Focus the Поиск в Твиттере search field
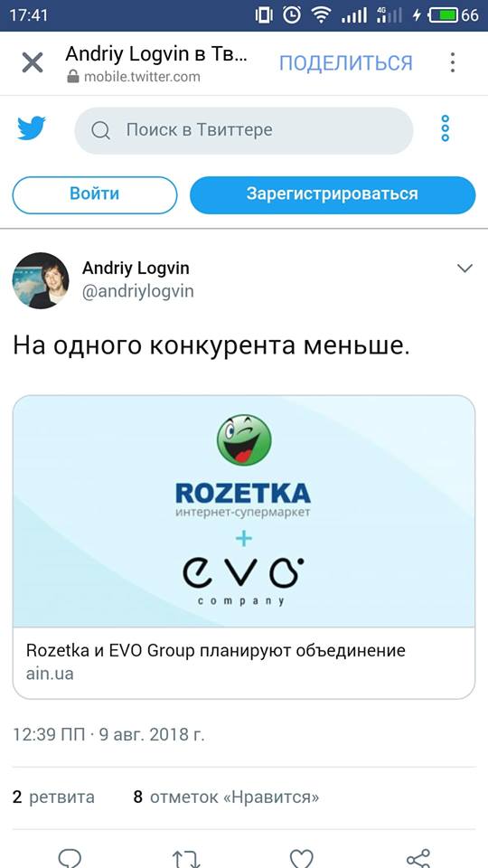The height and width of the screenshot is (868, 488). [x=244, y=130]
